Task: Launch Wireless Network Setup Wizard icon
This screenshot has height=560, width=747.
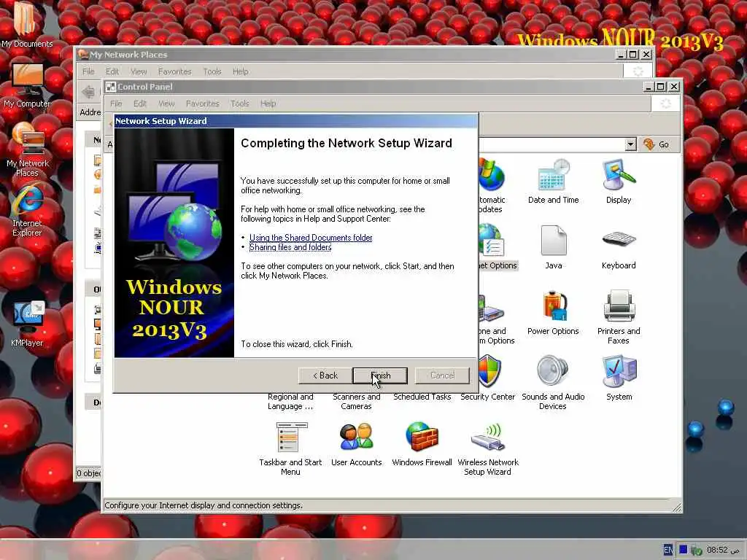Action: coord(488,448)
